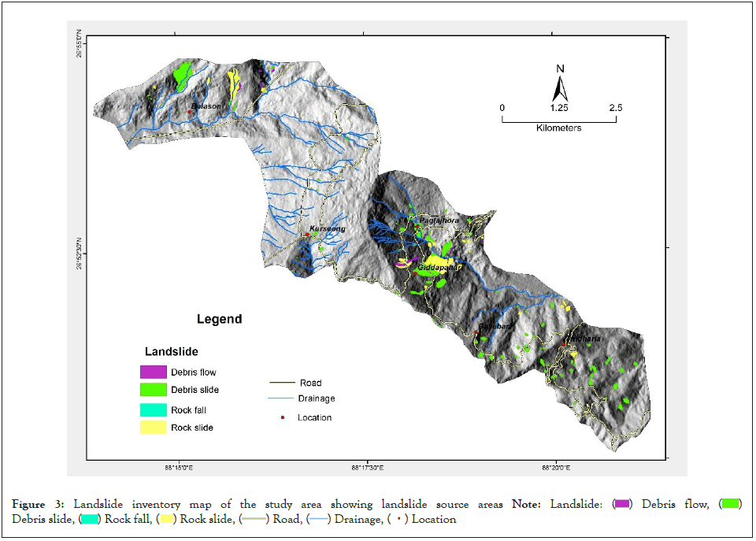
Task: Click the red marker at Kurseong
Action: click(306, 235)
